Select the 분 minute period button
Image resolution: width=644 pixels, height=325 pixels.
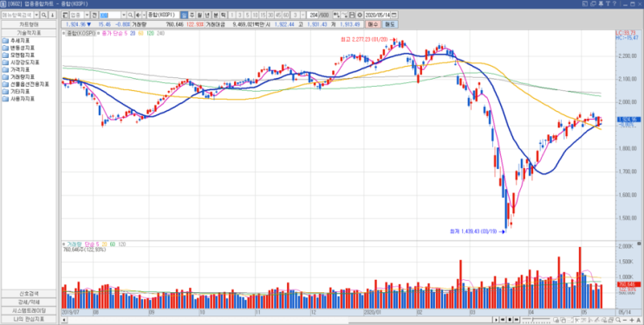click(215, 15)
